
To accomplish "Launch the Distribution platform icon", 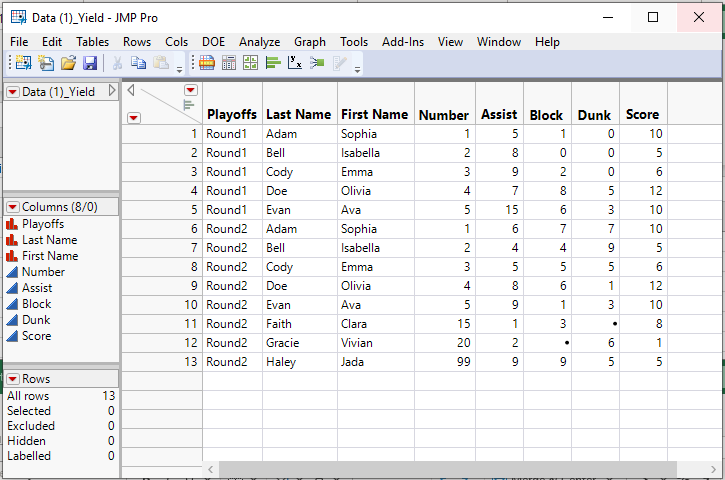I will pyautogui.click(x=273, y=63).
